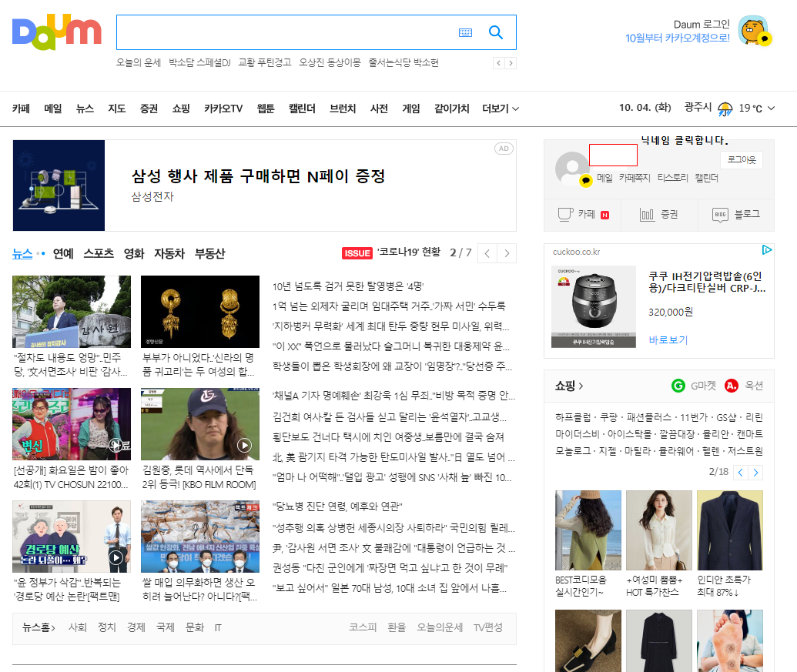
Task: Click the 로그아웃 button
Action: 742,159
